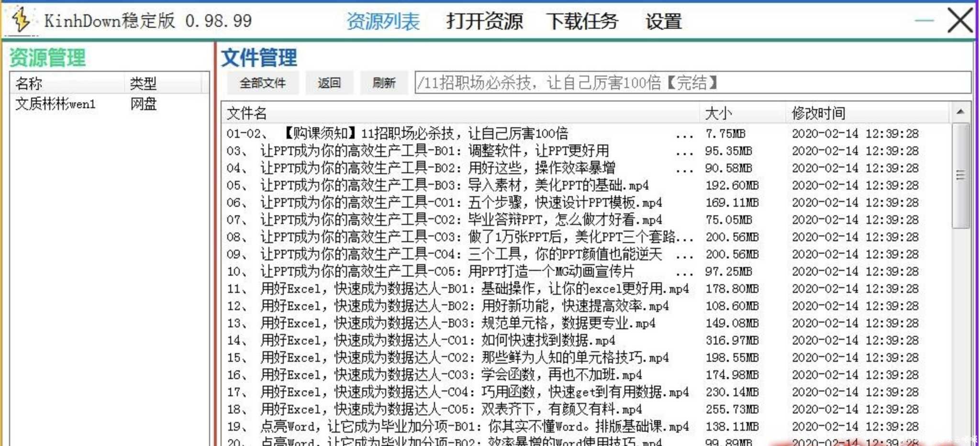Click the file path input field

point(693,83)
